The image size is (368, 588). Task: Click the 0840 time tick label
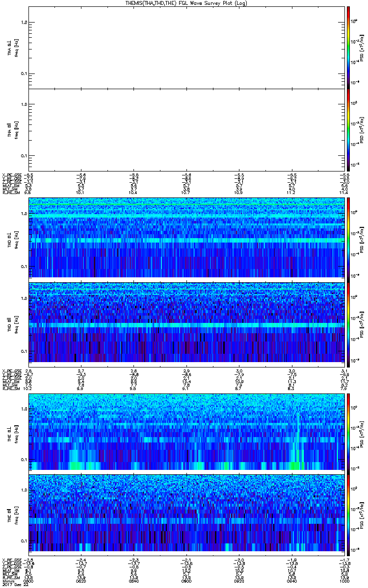click(134, 581)
